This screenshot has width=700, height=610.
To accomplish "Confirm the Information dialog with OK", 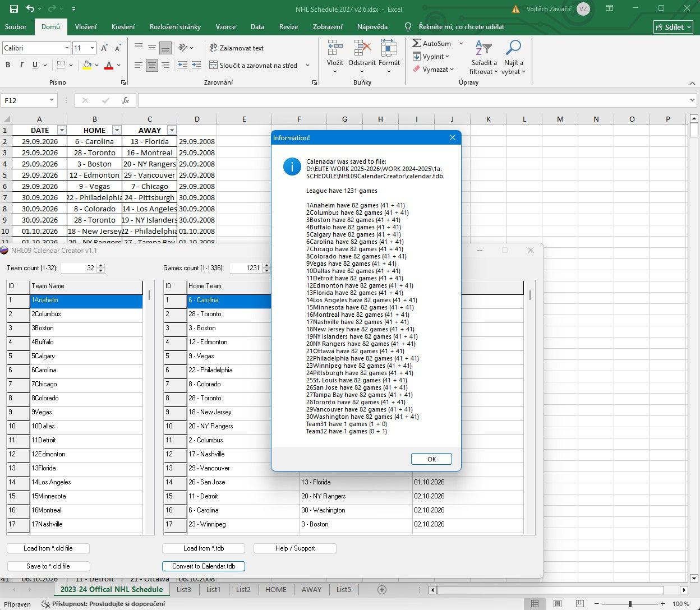I will click(431, 459).
